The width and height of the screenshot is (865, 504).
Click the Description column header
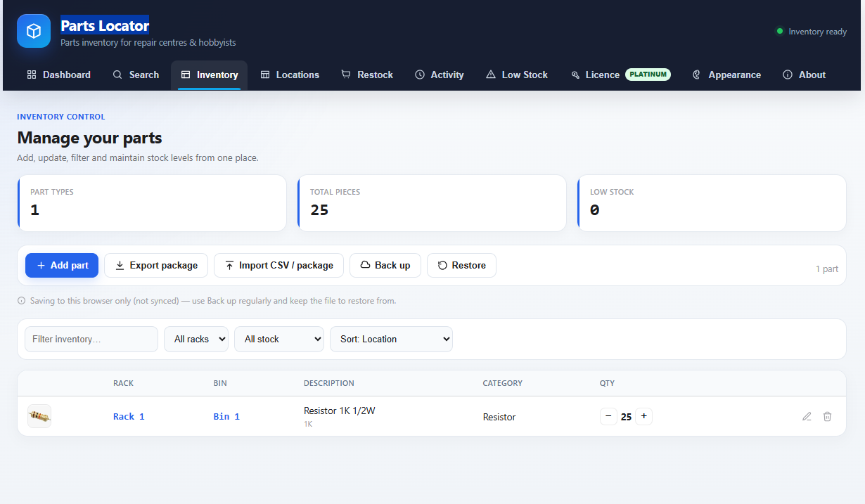pyautogui.click(x=329, y=383)
